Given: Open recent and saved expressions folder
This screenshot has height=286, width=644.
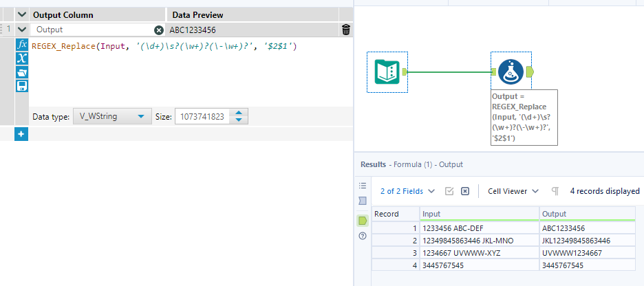Looking at the screenshot, I should (22, 72).
